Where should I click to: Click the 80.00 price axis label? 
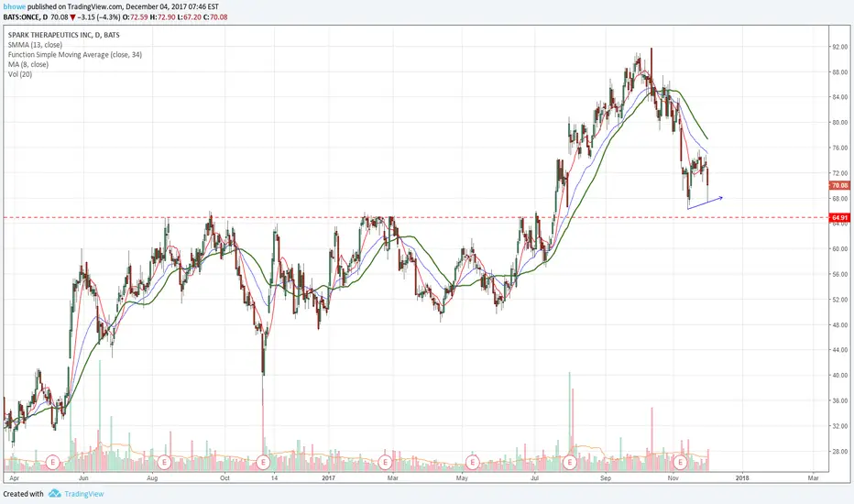point(839,123)
